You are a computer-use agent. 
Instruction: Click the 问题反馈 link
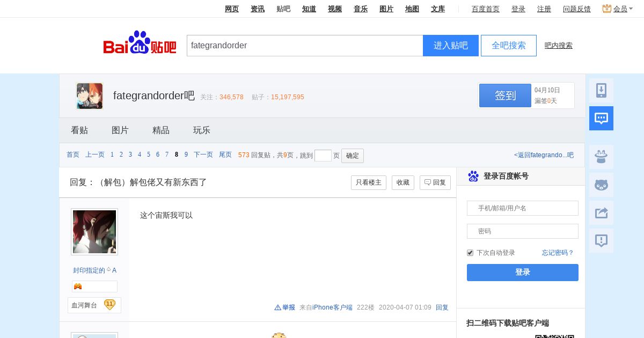point(577,9)
